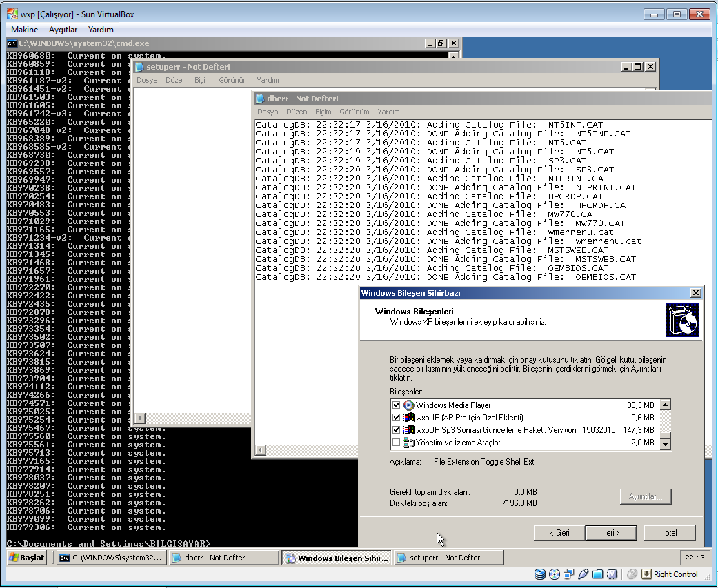Click dberr Notepad horizontal scroll left arrow

pos(260,450)
